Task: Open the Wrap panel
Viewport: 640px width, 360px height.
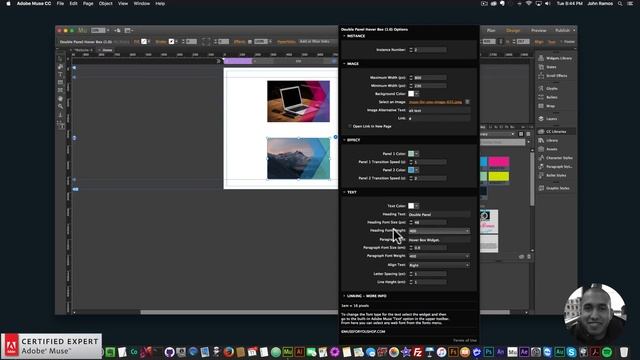Action: pos(547,106)
